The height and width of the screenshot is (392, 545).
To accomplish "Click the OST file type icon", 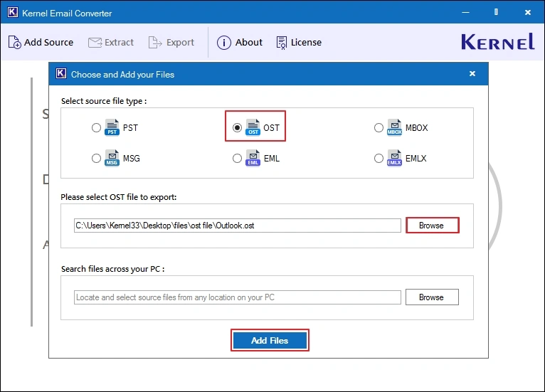I will tap(253, 127).
